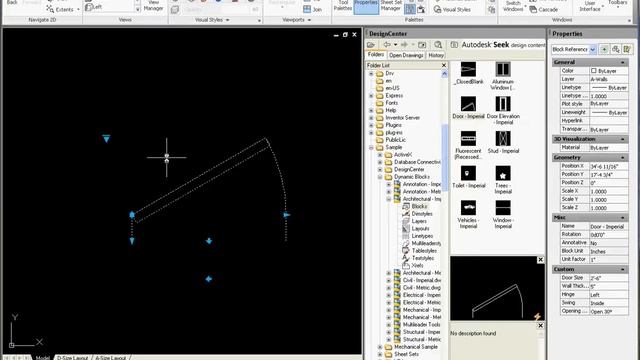Close the block preview pane
This screenshot has height=360, width=640.
tap(540, 260)
